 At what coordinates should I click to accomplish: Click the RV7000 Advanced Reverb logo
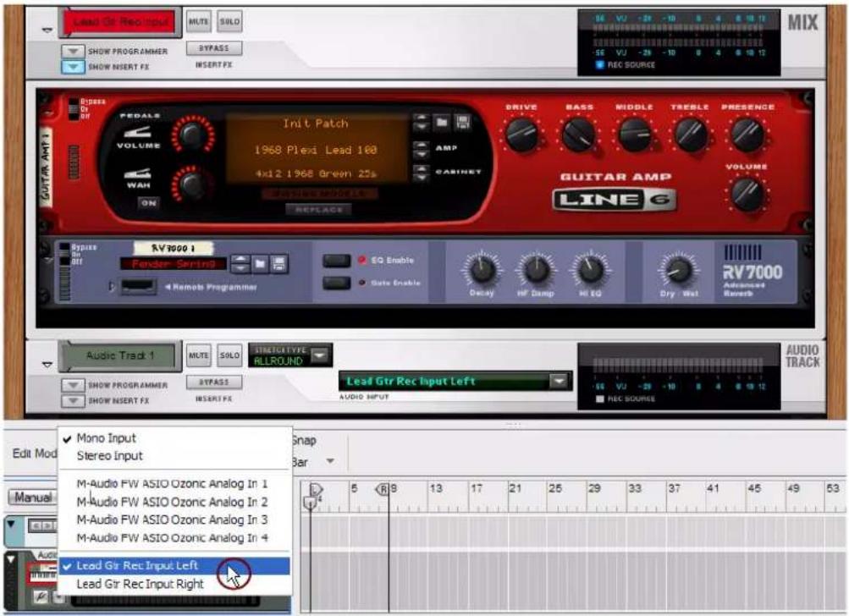click(753, 271)
